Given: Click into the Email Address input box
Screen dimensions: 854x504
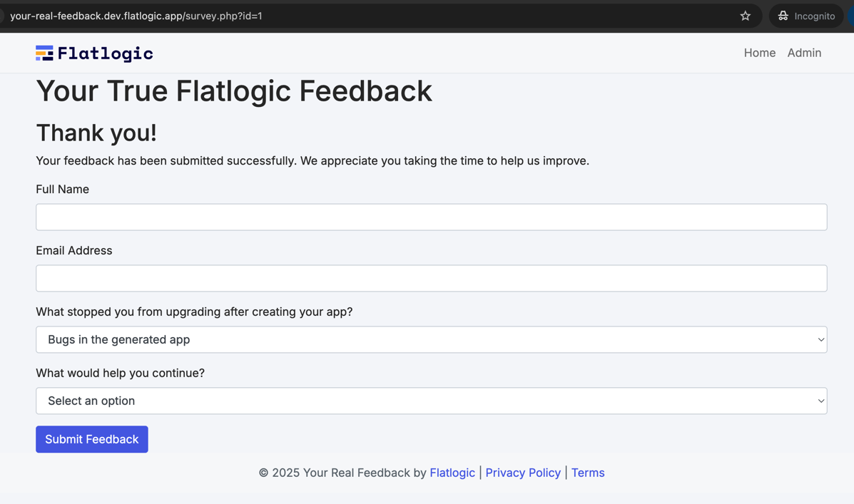Looking at the screenshot, I should 431,278.
